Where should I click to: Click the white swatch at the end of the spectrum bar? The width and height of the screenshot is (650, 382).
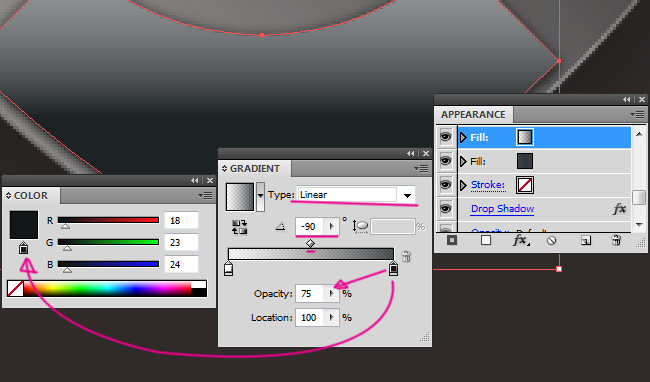click(199, 284)
